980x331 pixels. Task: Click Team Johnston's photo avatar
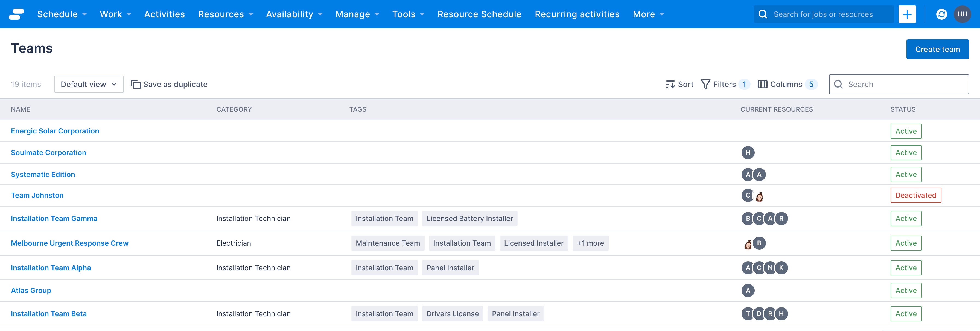click(759, 196)
